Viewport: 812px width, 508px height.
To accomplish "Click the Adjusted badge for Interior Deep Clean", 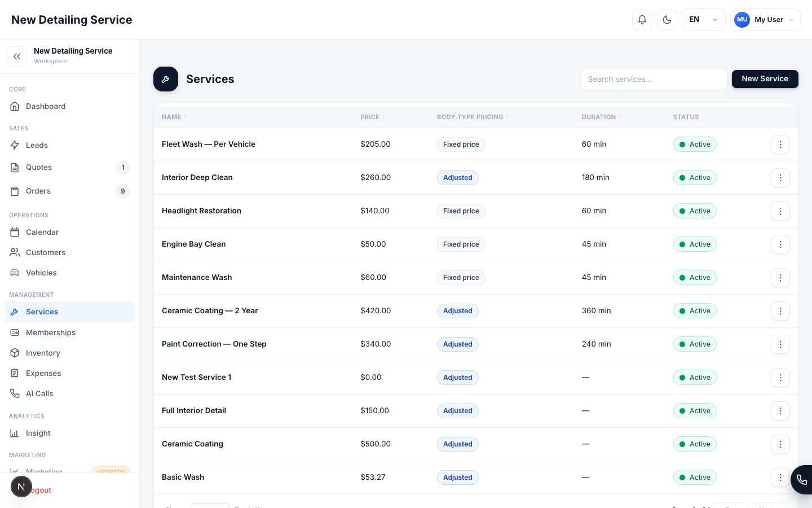I will [458, 178].
